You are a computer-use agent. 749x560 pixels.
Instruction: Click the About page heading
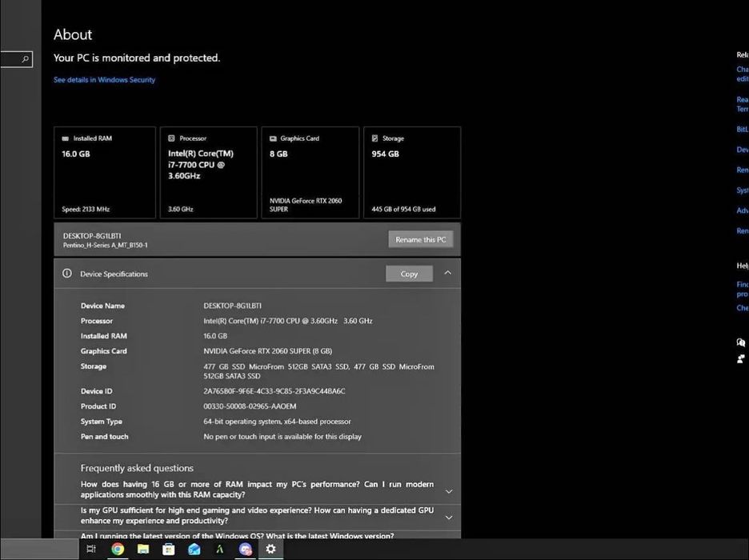(x=73, y=34)
